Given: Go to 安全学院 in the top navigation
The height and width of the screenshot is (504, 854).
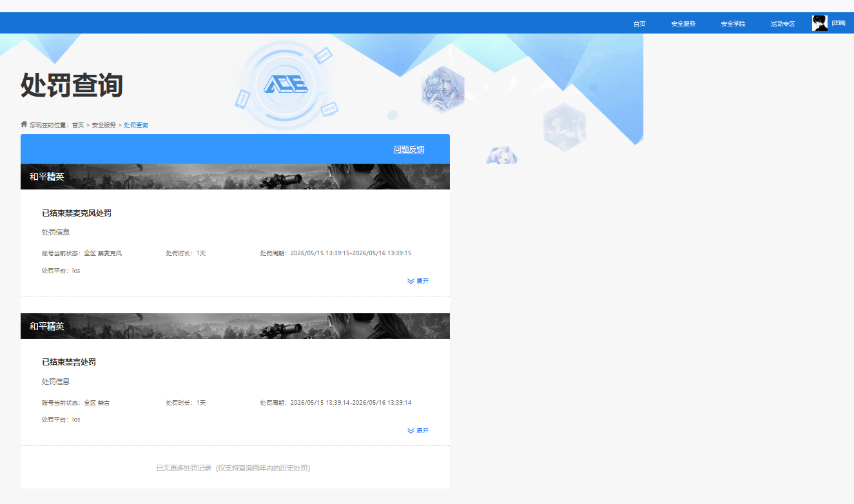Looking at the screenshot, I should point(733,24).
